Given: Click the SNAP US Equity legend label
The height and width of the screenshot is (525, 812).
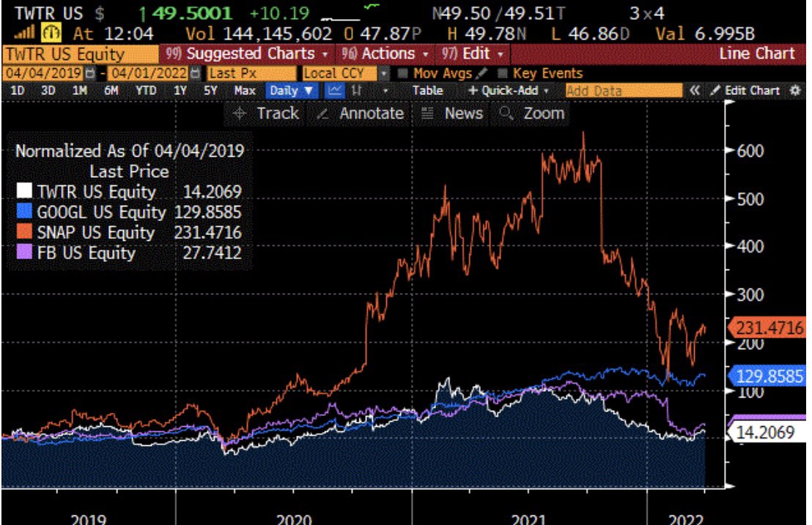Looking at the screenshot, I should click(96, 232).
